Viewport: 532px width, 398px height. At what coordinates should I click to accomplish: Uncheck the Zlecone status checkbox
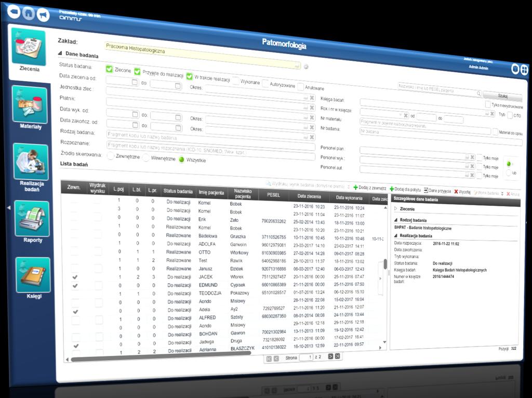click(x=109, y=69)
